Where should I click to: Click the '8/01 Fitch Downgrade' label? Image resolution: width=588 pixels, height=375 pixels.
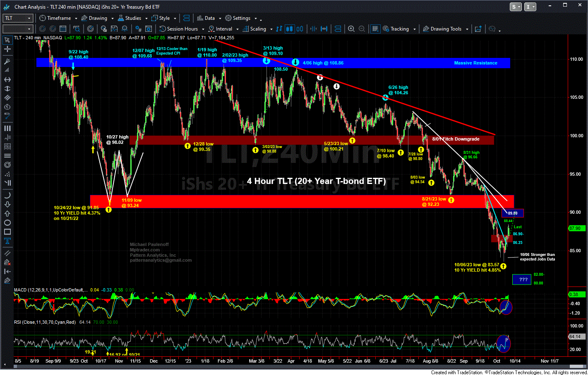click(456, 139)
